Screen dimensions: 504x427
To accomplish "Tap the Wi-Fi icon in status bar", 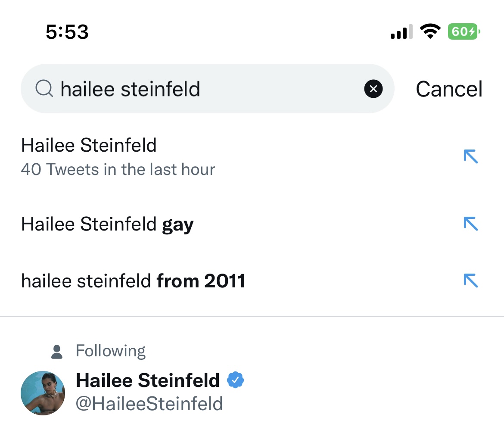I will 429,31.
